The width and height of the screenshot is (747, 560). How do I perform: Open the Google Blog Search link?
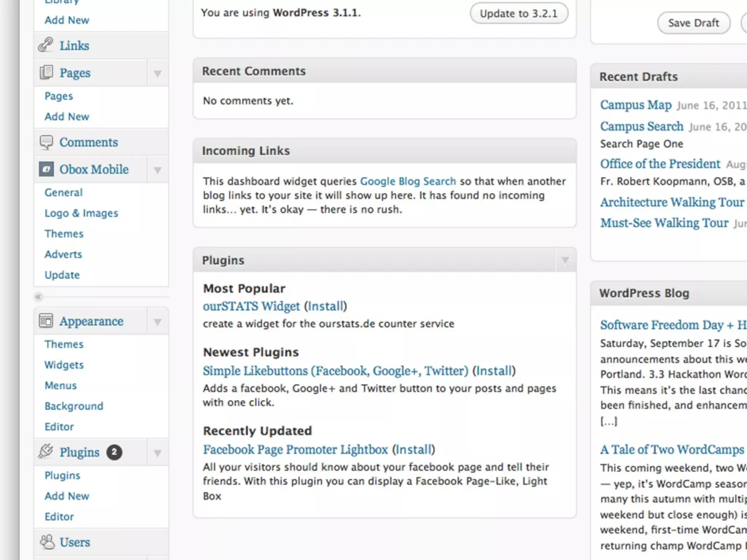(408, 181)
